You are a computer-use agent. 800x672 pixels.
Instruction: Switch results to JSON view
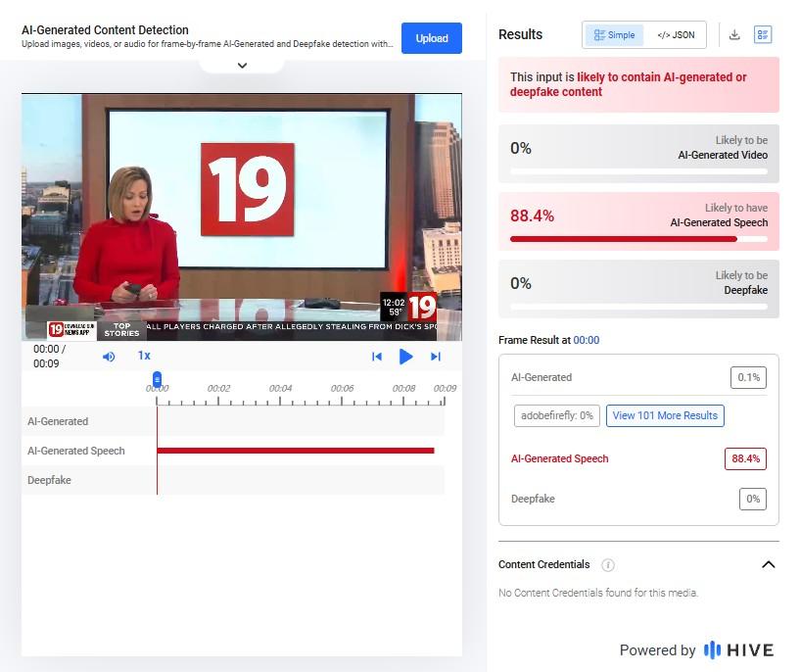click(x=676, y=35)
